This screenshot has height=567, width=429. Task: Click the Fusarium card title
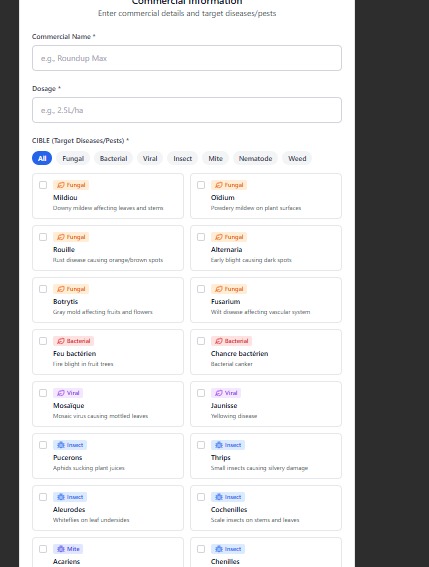point(225,302)
